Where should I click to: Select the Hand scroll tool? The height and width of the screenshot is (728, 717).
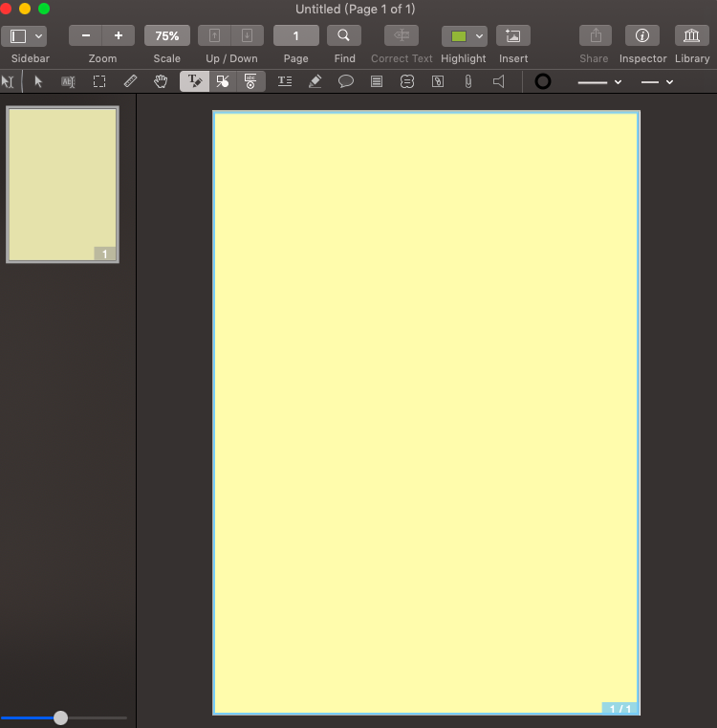[x=161, y=81]
